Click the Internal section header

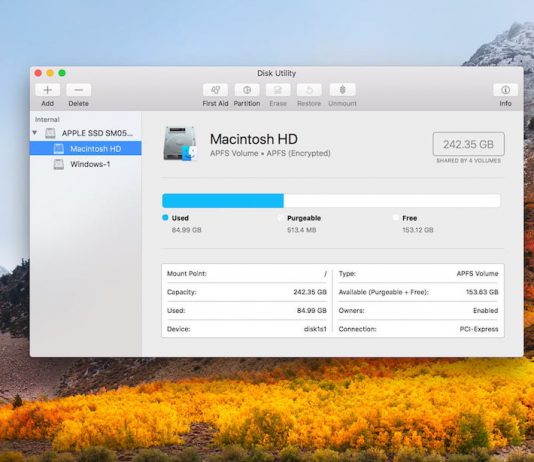pyautogui.click(x=47, y=120)
